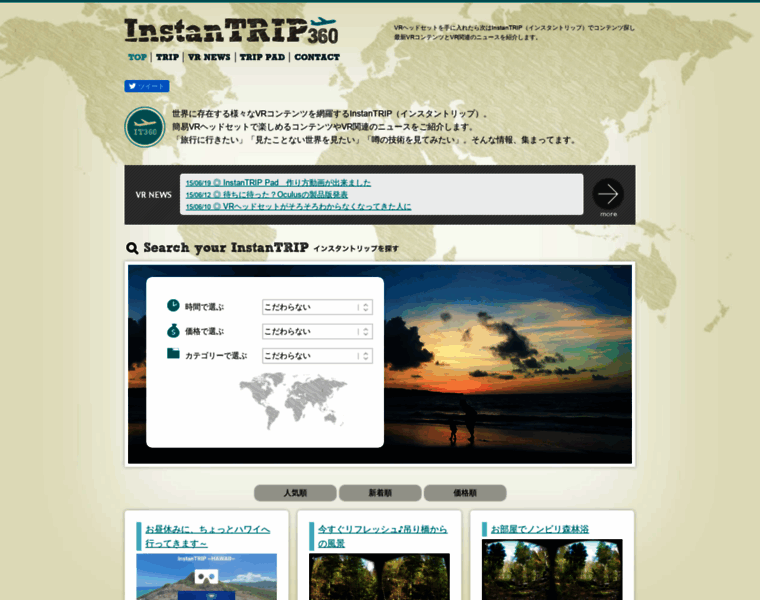This screenshot has width=760, height=600.
Task: Open news link about InstanTRIP Pad video
Action: coord(278,183)
